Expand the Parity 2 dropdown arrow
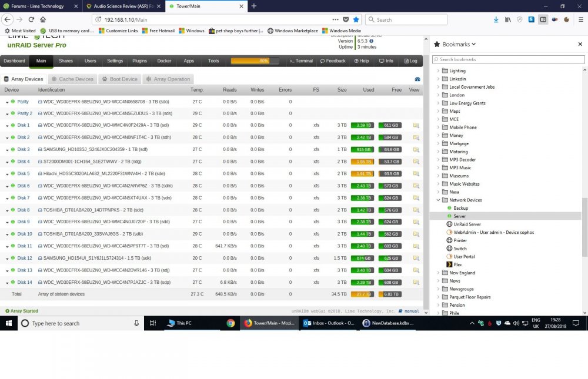The height and width of the screenshot is (379, 588). [7, 114]
